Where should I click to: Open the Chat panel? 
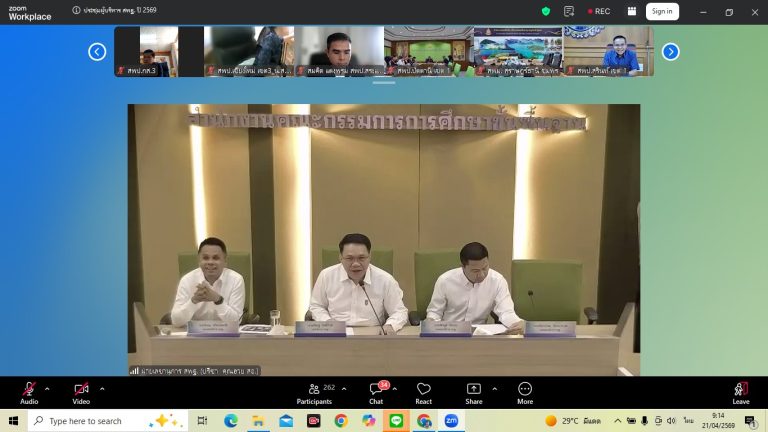376,390
